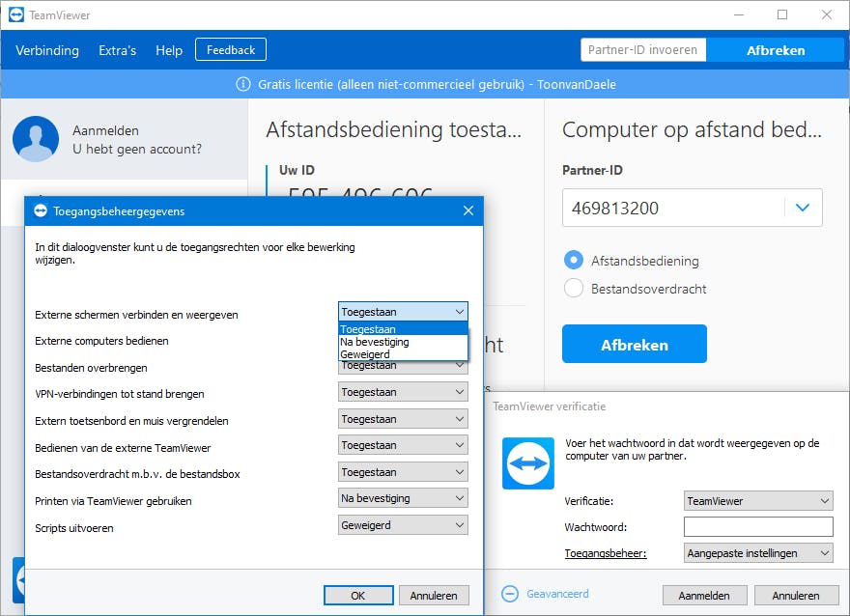Viewport: 850px width, 616px height.
Task: Close the Toegangsbeheergegevens dialog with the X
Action: pyautogui.click(x=468, y=210)
